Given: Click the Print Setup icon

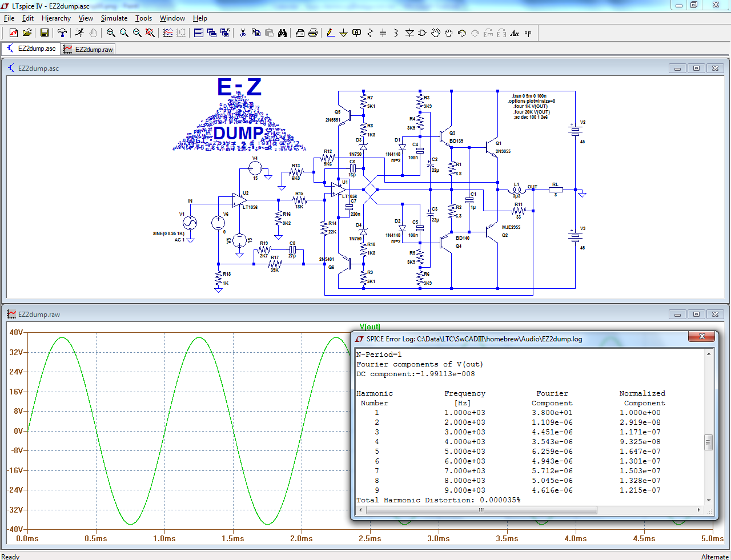Looking at the screenshot, I should (x=300, y=33).
